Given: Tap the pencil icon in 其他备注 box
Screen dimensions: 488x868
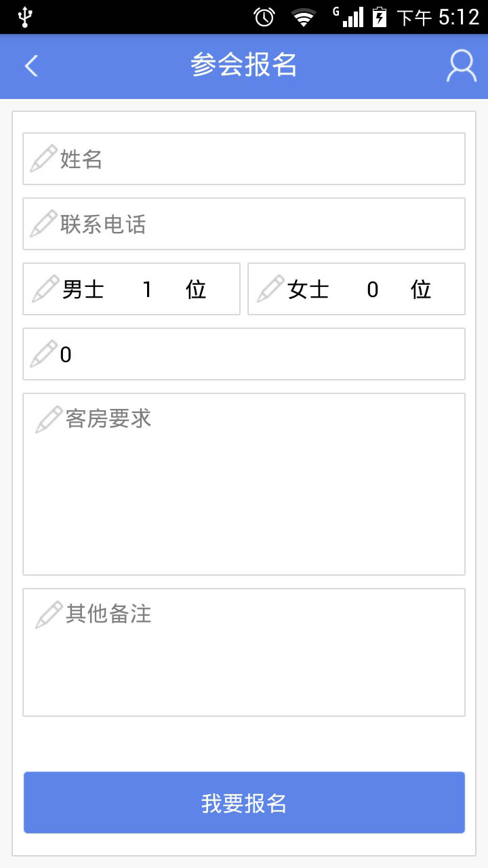Looking at the screenshot, I should tap(49, 614).
